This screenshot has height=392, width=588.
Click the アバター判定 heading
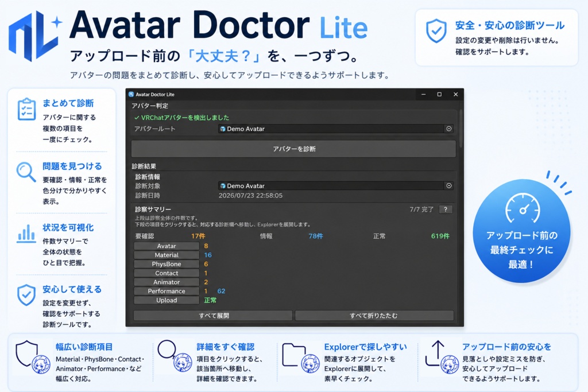[x=150, y=106]
